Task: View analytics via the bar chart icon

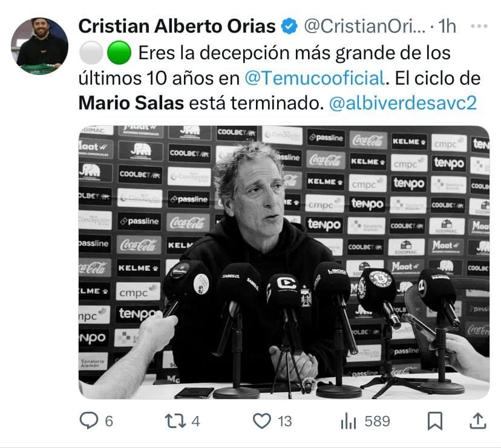Action: coord(349,421)
